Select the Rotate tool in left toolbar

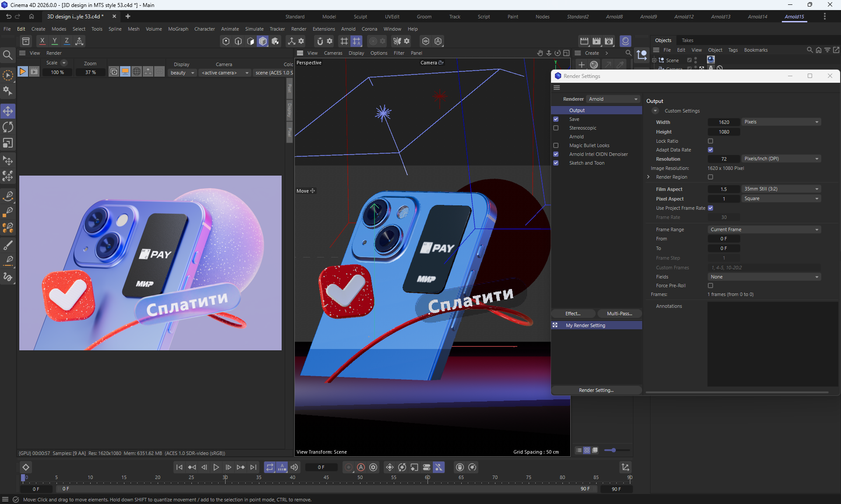tap(8, 127)
